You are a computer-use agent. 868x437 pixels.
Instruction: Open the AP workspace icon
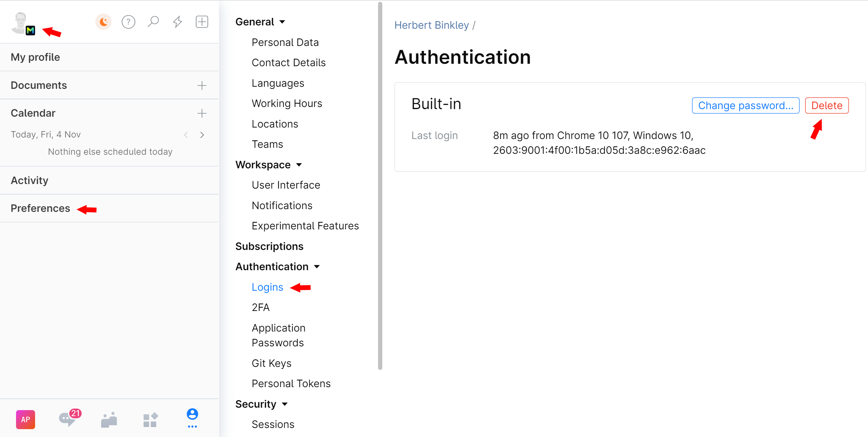(25, 419)
